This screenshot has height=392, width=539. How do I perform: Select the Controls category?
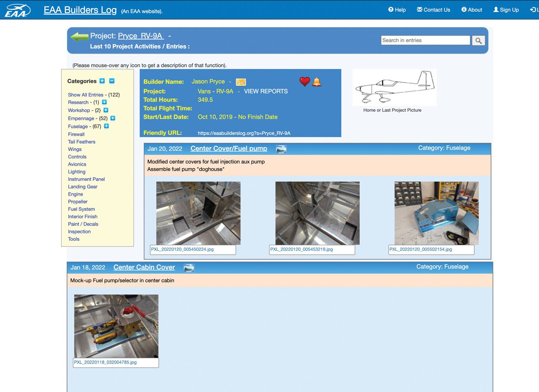click(77, 157)
